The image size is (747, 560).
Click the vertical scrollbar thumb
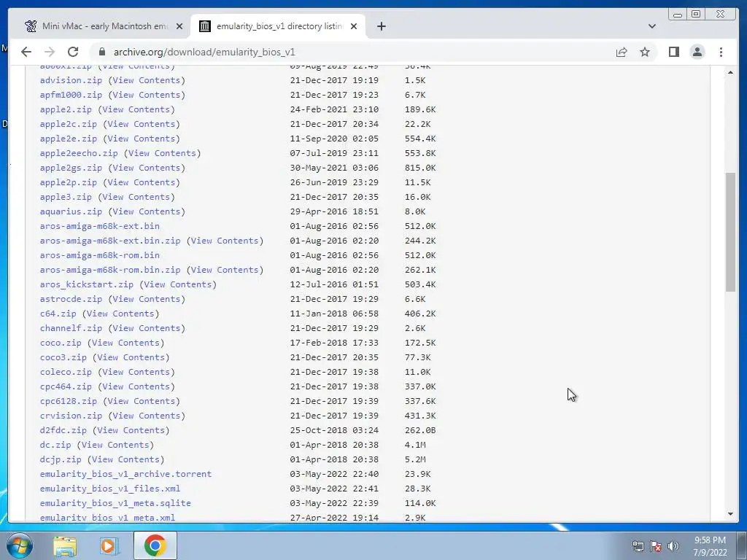pos(731,232)
